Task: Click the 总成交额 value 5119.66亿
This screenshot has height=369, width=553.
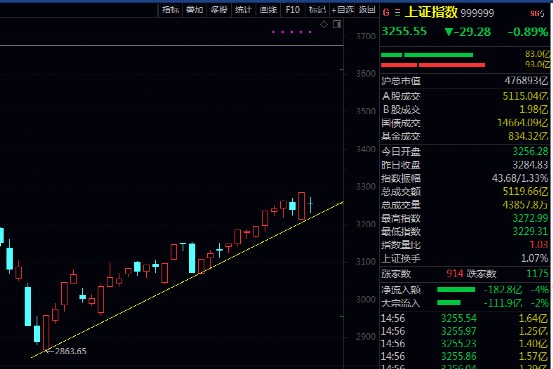Action: pos(525,192)
